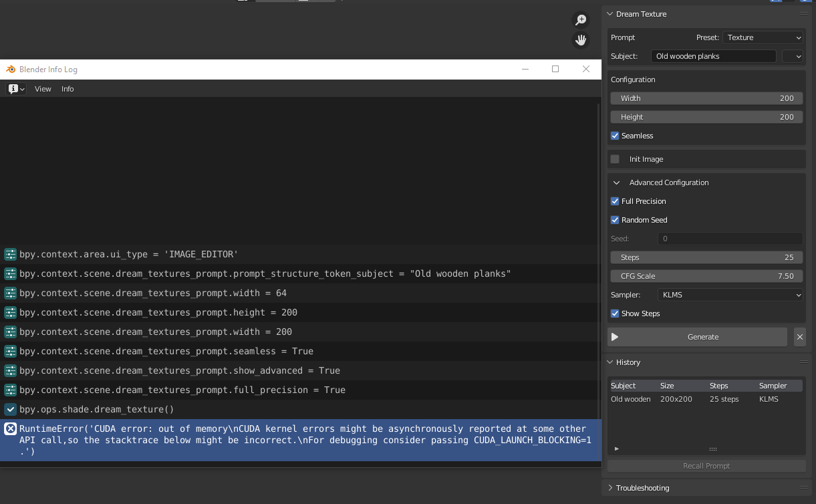Open the Info menu in Info Log
Viewport: 816px width, 504px height.
tap(67, 89)
